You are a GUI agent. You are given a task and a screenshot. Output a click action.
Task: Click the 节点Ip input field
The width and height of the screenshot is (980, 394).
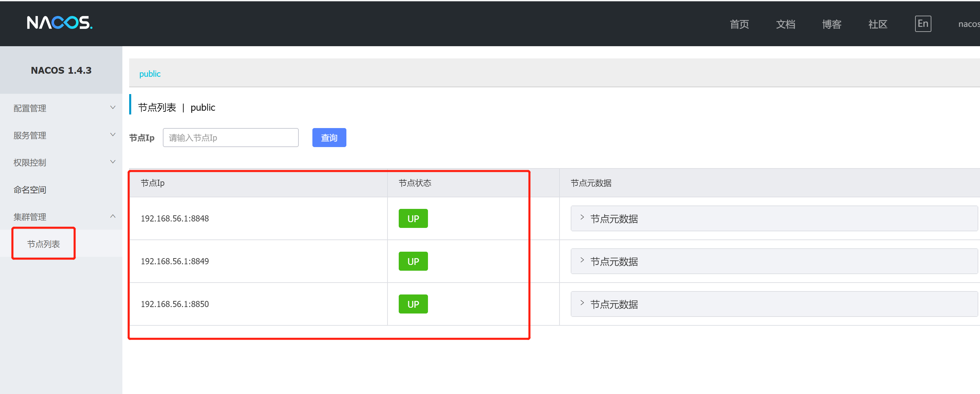pyautogui.click(x=230, y=137)
